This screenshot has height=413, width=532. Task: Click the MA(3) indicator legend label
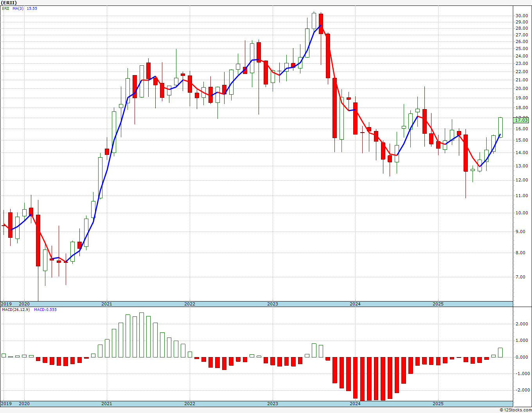pyautogui.click(x=18, y=8)
